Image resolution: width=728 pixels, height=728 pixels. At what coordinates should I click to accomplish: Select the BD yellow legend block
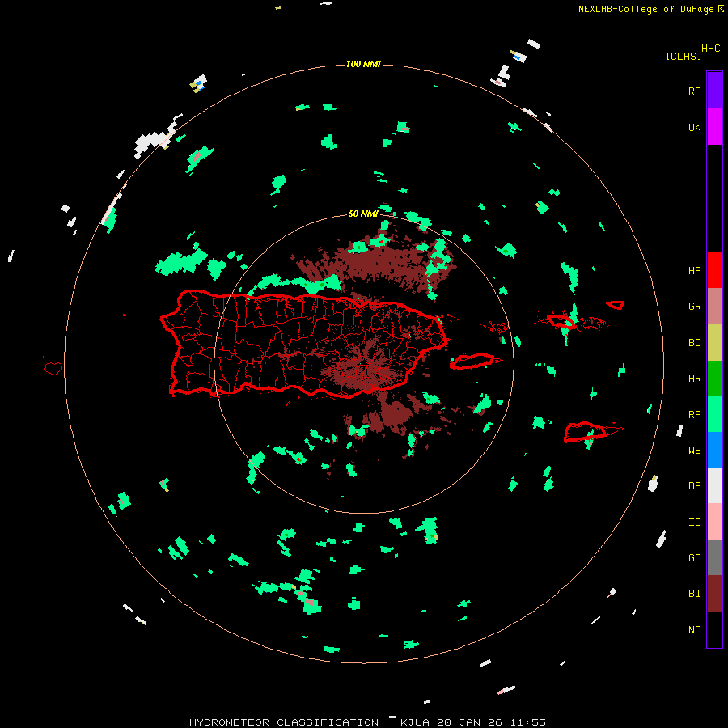coord(714,342)
